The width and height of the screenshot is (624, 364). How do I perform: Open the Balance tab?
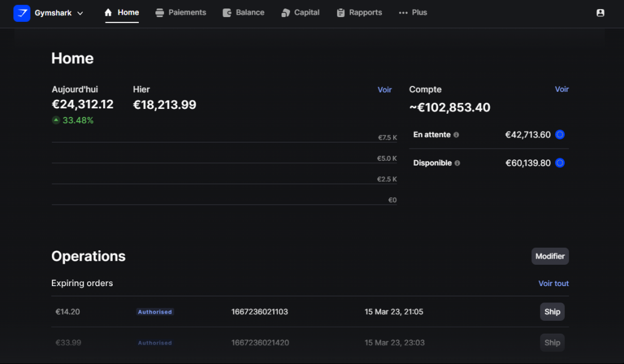pos(244,13)
